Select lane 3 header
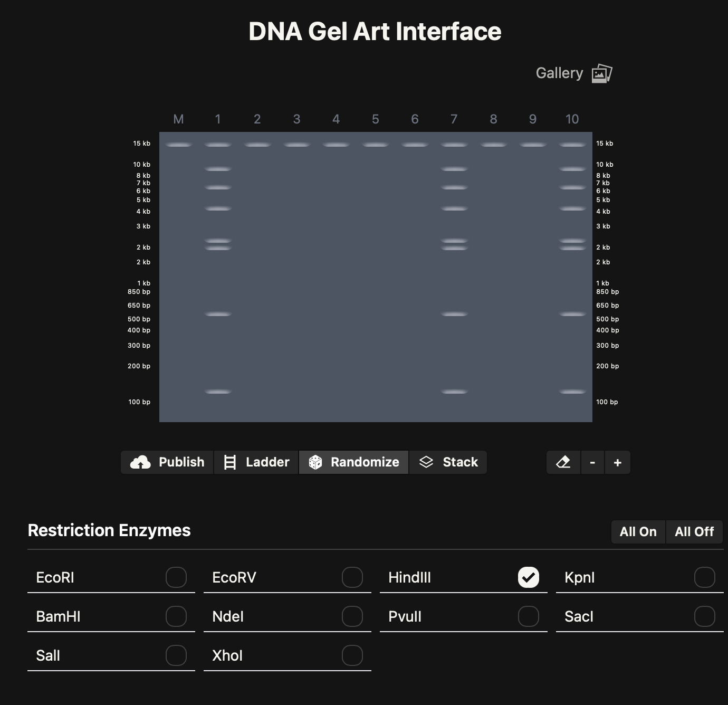This screenshot has height=705, width=728. click(297, 119)
